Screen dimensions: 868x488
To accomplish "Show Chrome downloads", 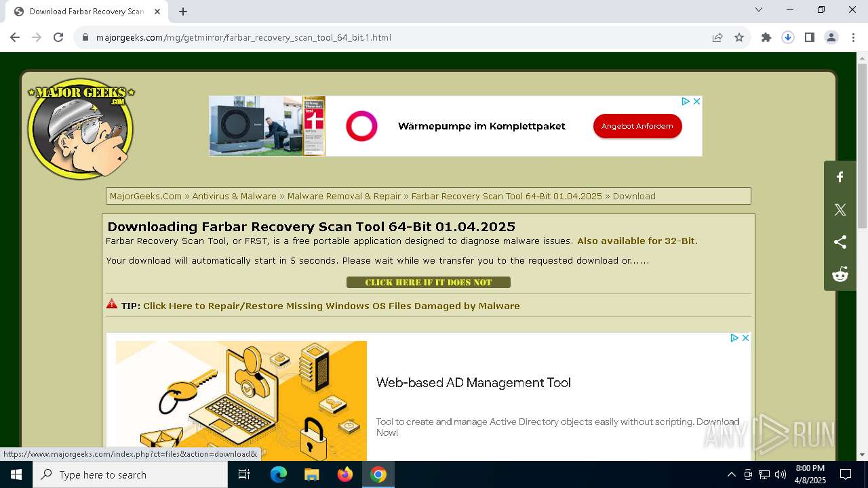I will tap(788, 37).
